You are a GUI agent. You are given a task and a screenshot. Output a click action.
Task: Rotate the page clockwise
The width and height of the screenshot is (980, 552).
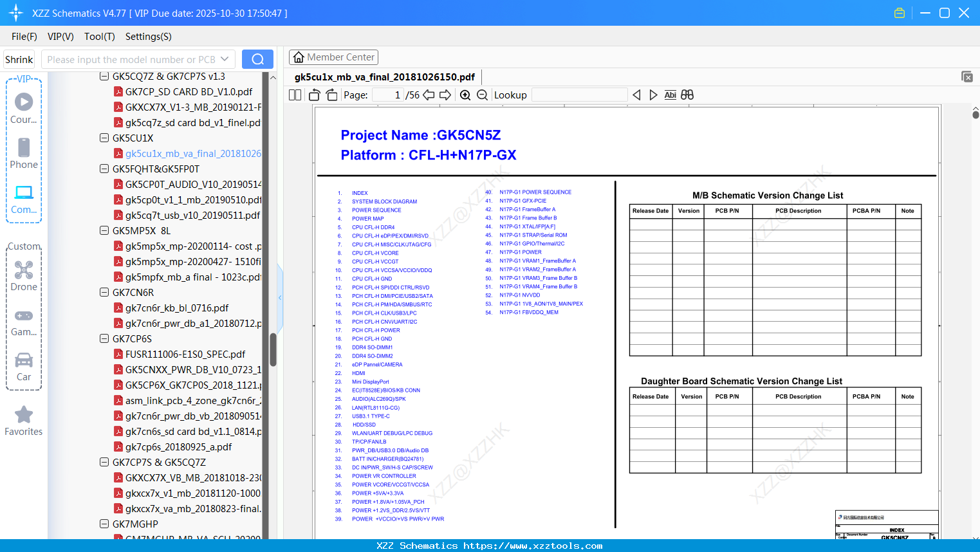coord(331,95)
